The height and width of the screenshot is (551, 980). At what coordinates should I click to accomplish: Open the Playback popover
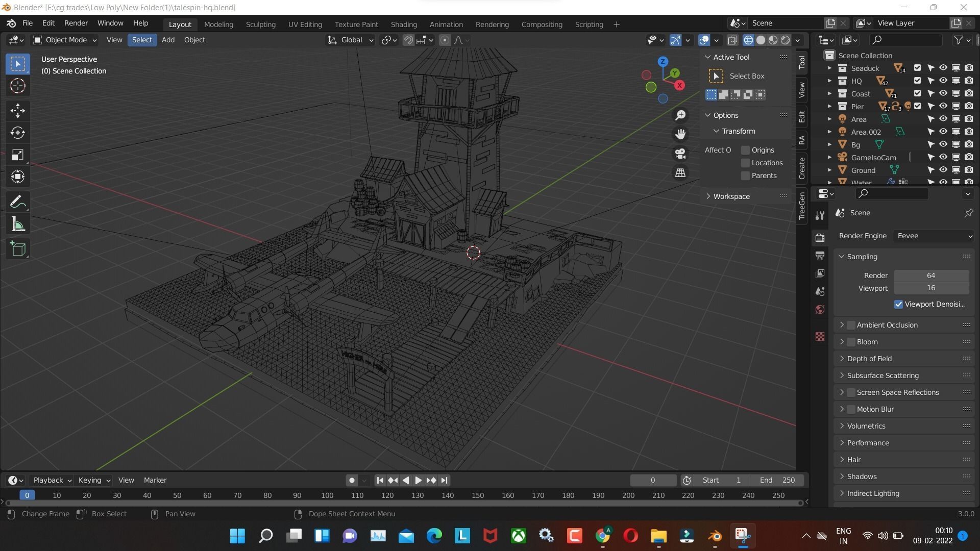click(52, 480)
